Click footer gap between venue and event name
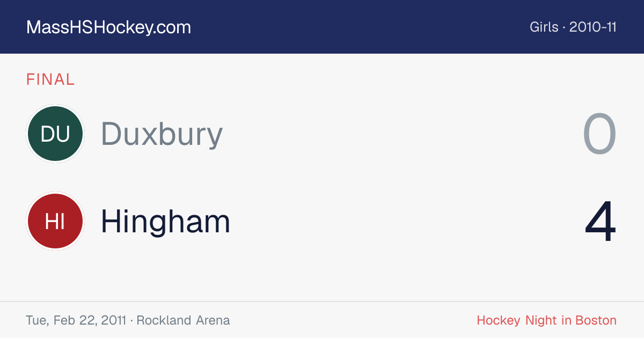 point(353,320)
